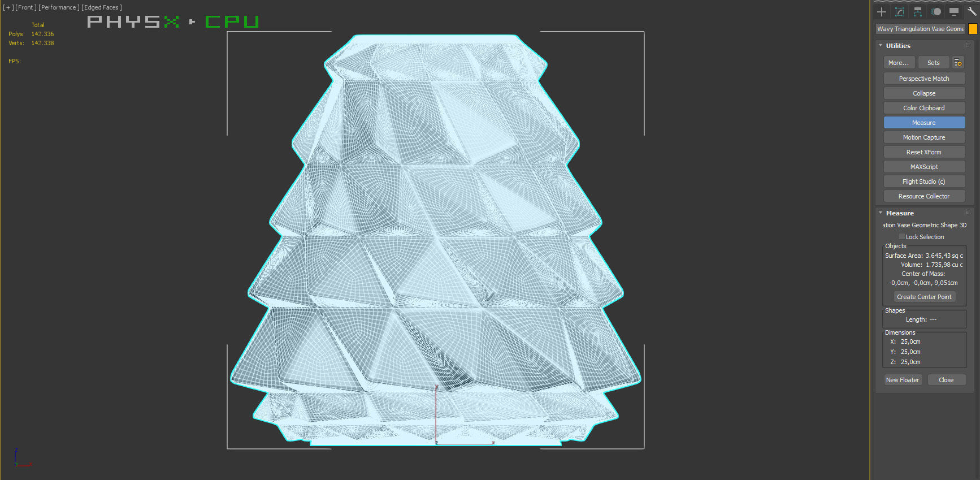
Task: Click the FPS statistics label
Action: 15,61
